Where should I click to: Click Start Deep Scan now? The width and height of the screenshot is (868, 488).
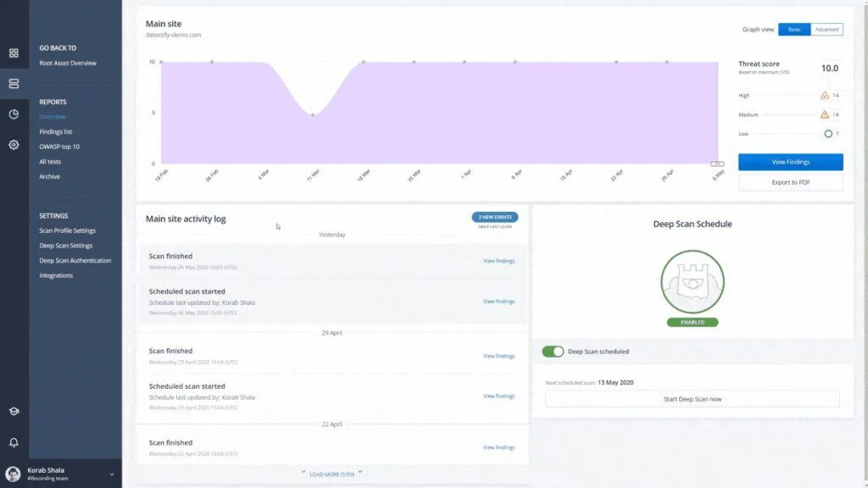[693, 398]
